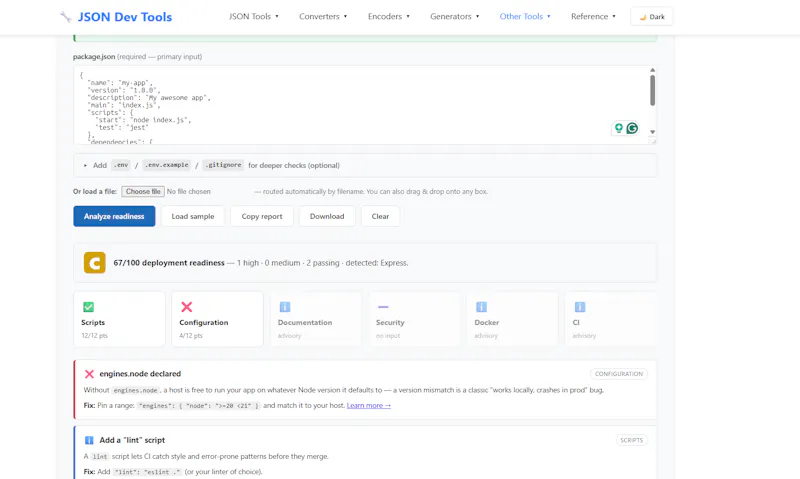Screen dimensions: 800x479
Task: Click the Security card title
Action: coord(390,322)
